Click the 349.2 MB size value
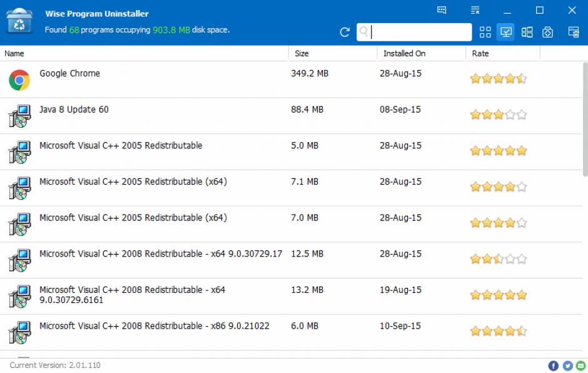The image size is (588, 373). pyautogui.click(x=310, y=74)
